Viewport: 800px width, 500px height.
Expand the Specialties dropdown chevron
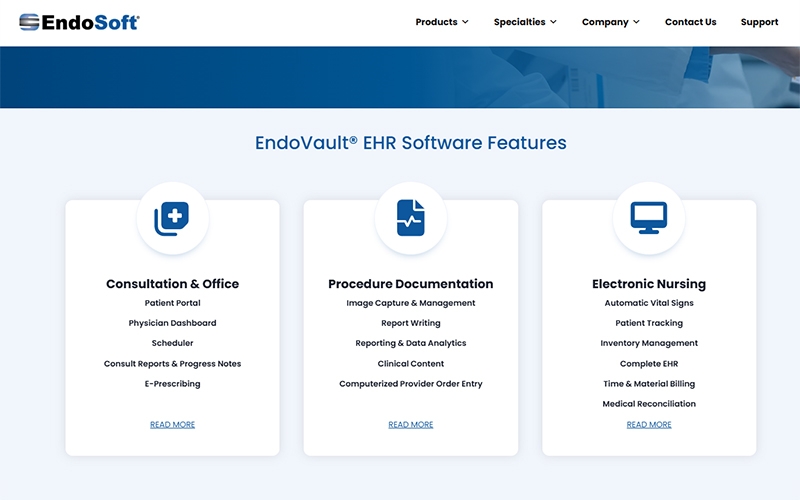click(553, 22)
